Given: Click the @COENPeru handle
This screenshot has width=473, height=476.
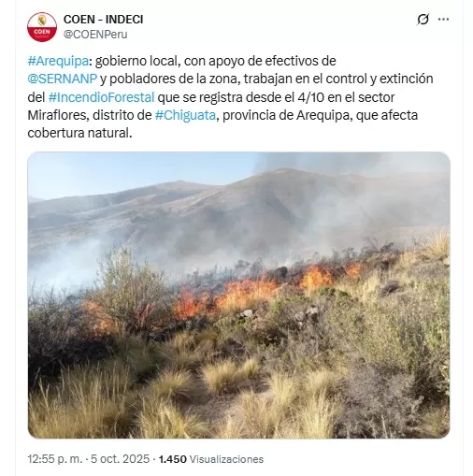Looking at the screenshot, I should tap(95, 35).
